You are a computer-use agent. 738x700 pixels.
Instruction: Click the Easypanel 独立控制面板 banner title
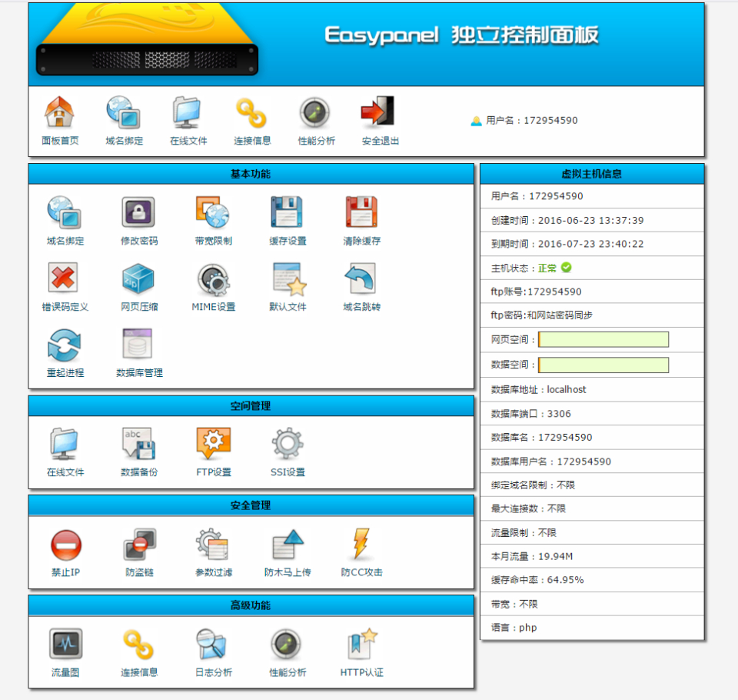[x=462, y=35]
